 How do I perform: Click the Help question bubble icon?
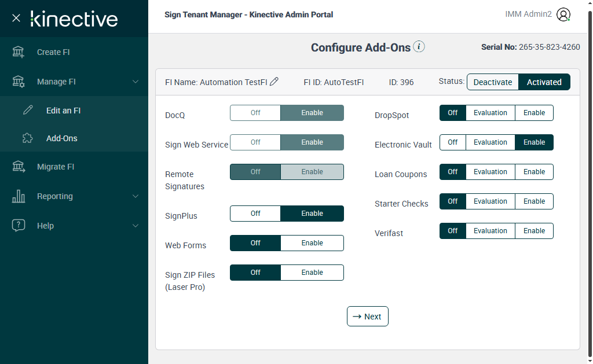click(18, 225)
